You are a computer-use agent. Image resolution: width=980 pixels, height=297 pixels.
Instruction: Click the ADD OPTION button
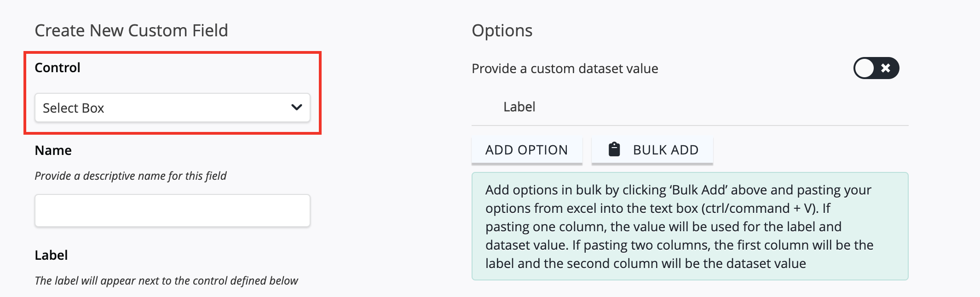tap(527, 150)
